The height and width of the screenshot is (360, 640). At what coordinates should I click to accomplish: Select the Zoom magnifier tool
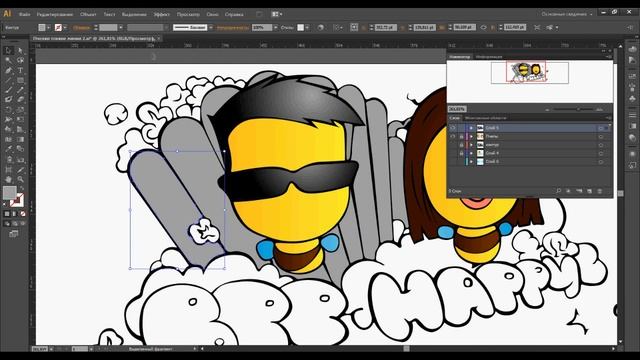click(20, 179)
